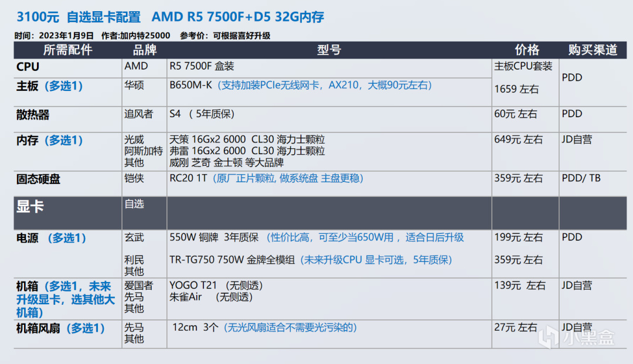Screen dimensions: 633x364
Task: Select the 购买渠道 column header
Action: click(x=593, y=50)
